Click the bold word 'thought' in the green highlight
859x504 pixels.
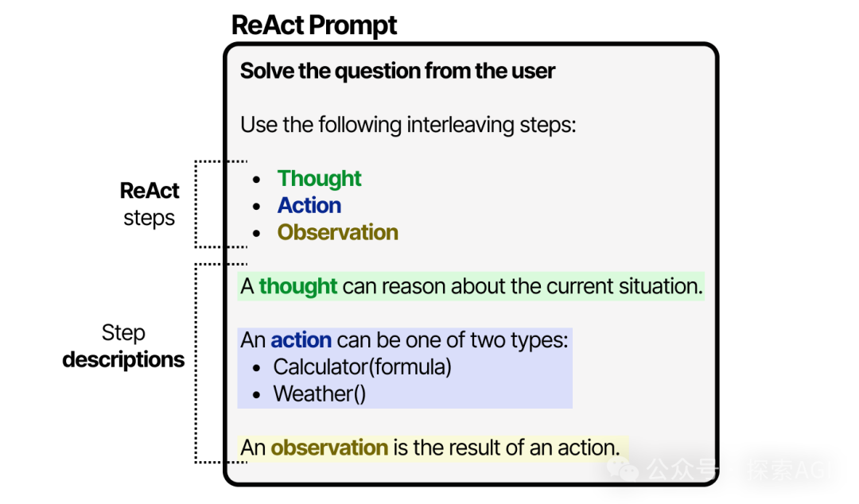pyautogui.click(x=297, y=286)
